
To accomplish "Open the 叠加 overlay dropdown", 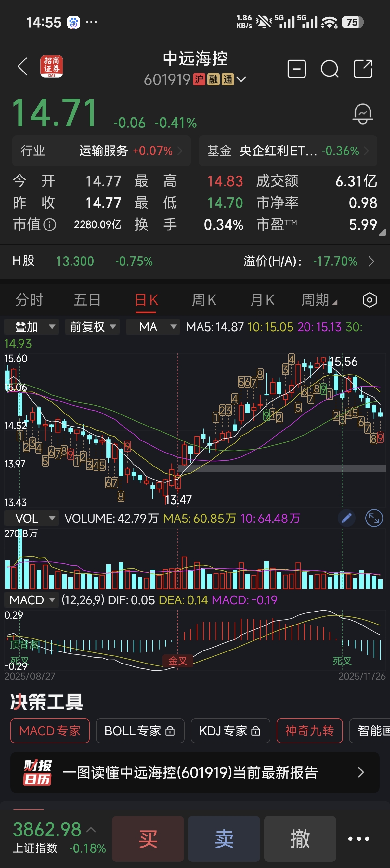I will (31, 326).
